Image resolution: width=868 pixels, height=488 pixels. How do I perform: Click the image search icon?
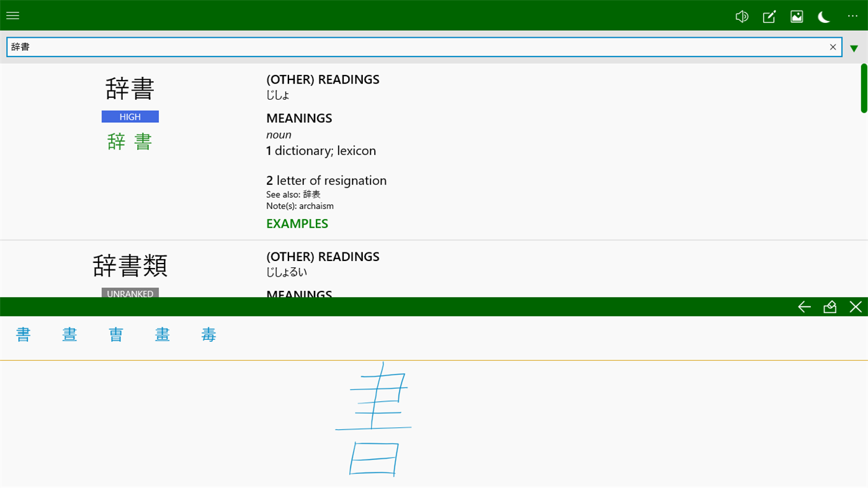pyautogui.click(x=796, y=16)
